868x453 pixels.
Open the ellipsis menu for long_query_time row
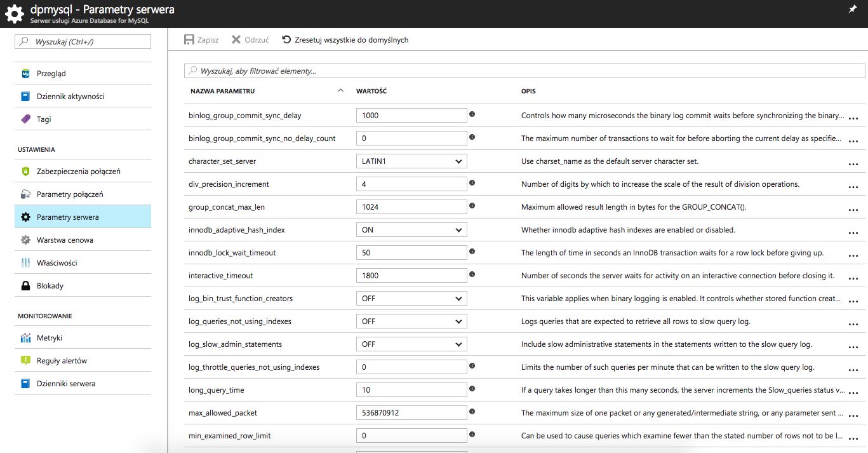click(x=853, y=392)
